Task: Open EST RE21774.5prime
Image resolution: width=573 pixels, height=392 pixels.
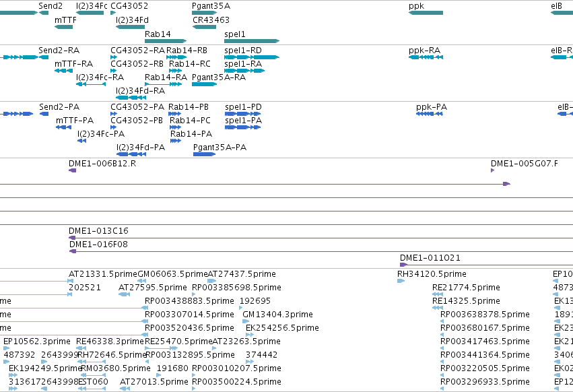Action: [438, 294]
